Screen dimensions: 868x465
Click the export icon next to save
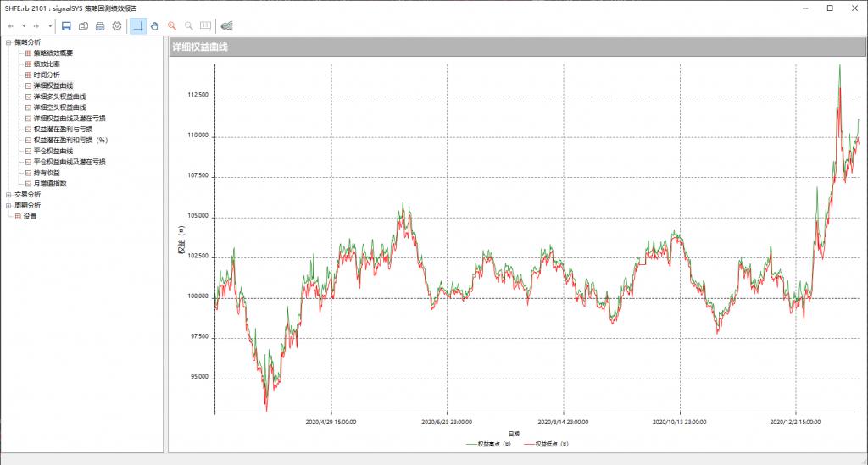coord(84,26)
